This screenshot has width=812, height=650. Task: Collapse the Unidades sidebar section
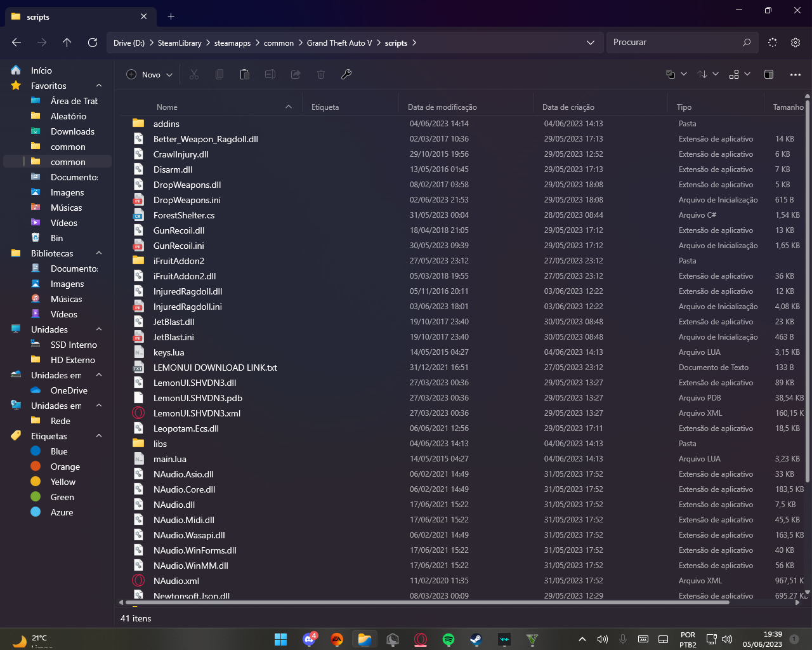coord(99,329)
